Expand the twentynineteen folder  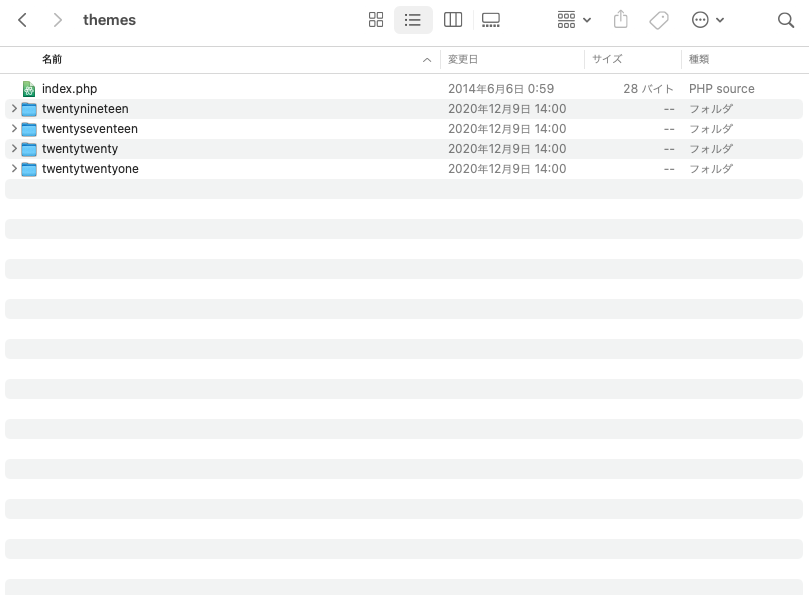point(14,109)
